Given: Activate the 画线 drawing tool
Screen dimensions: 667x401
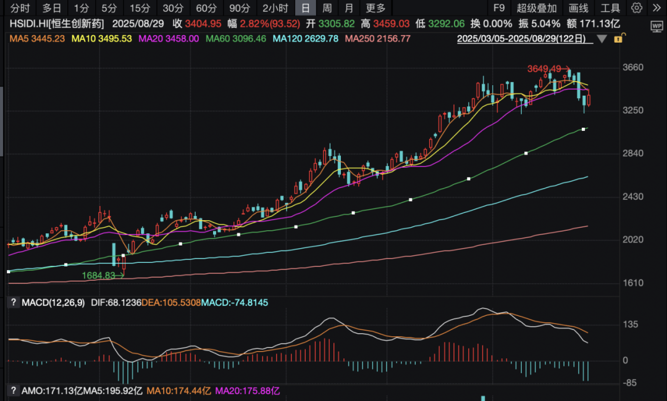Looking at the screenshot, I should pos(578,8).
